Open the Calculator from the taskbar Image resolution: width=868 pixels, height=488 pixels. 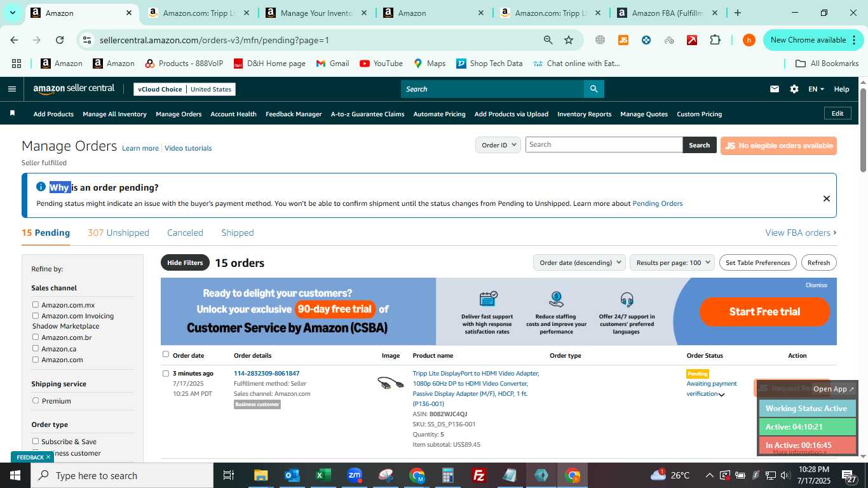pos(448,475)
